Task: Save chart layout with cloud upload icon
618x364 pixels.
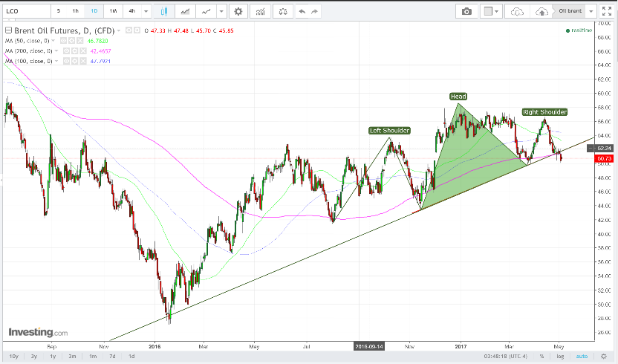Action: click(x=541, y=11)
